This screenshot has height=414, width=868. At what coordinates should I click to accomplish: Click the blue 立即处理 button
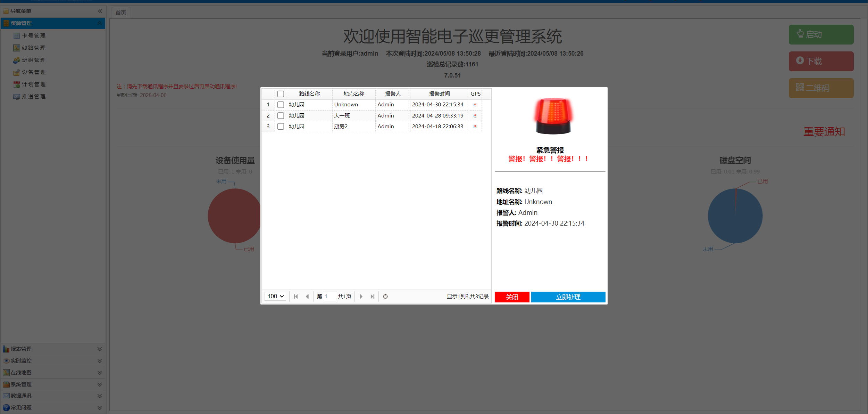pyautogui.click(x=568, y=297)
